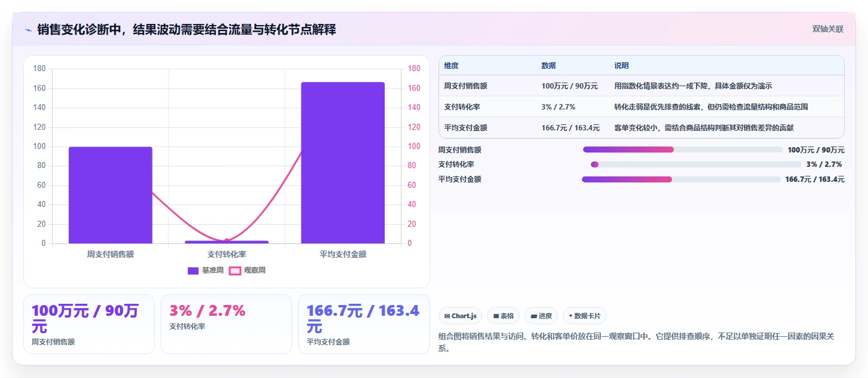Image resolution: width=868 pixels, height=378 pixels.
Task: Toggle the 观察周 legend entry
Action: [247, 270]
